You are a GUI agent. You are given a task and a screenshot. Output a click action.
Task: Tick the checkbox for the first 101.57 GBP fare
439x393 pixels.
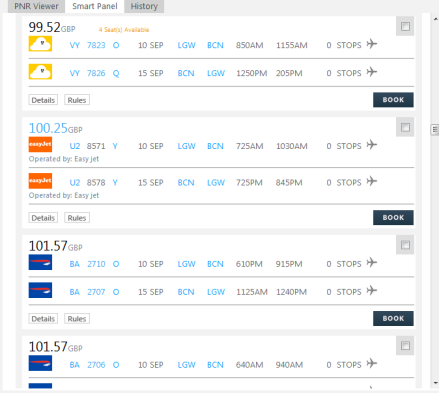coord(405,245)
